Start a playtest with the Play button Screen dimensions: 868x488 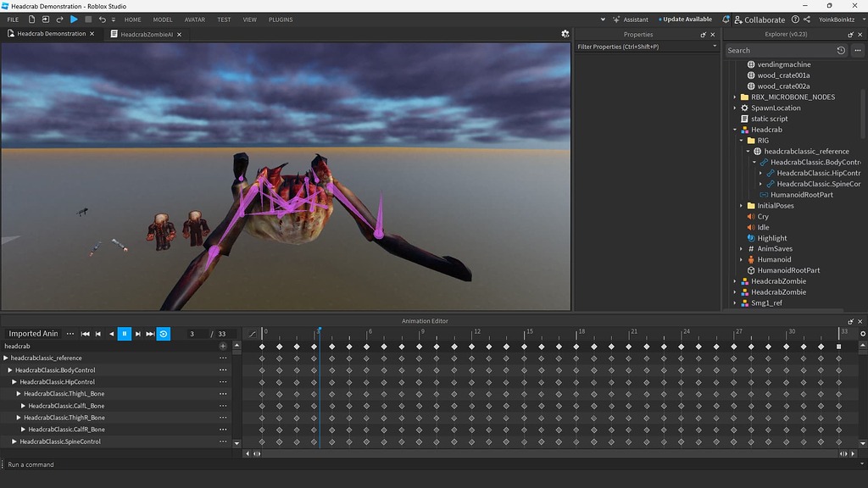(x=73, y=19)
